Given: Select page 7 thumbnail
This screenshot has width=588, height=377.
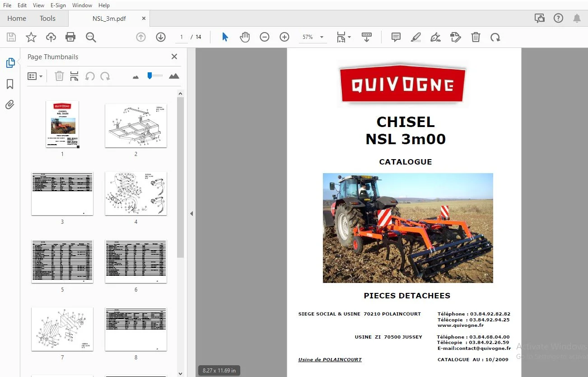Looking at the screenshot, I should click(62, 329).
